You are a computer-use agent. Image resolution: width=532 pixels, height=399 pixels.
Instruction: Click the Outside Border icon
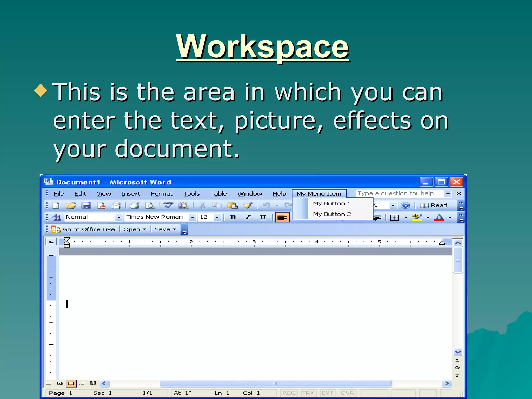point(394,217)
